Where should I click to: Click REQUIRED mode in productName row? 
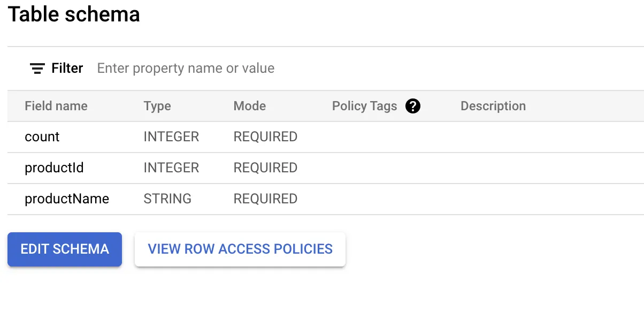tap(265, 199)
